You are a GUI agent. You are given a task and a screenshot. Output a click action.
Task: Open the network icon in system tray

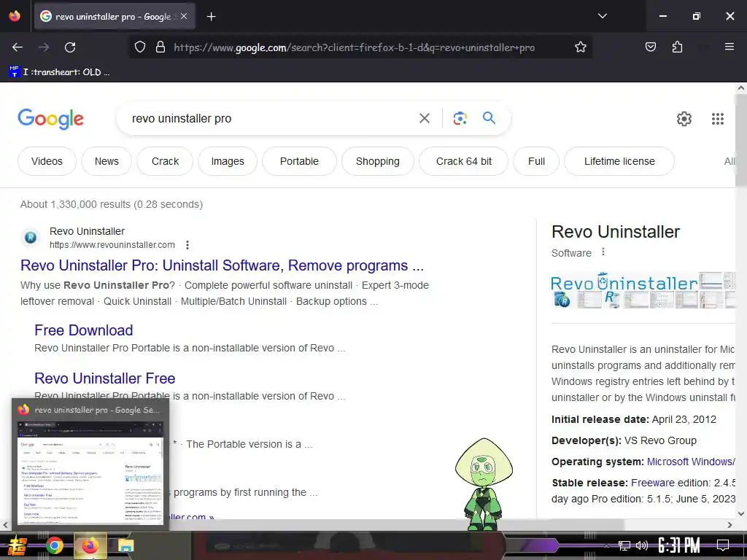point(624,545)
